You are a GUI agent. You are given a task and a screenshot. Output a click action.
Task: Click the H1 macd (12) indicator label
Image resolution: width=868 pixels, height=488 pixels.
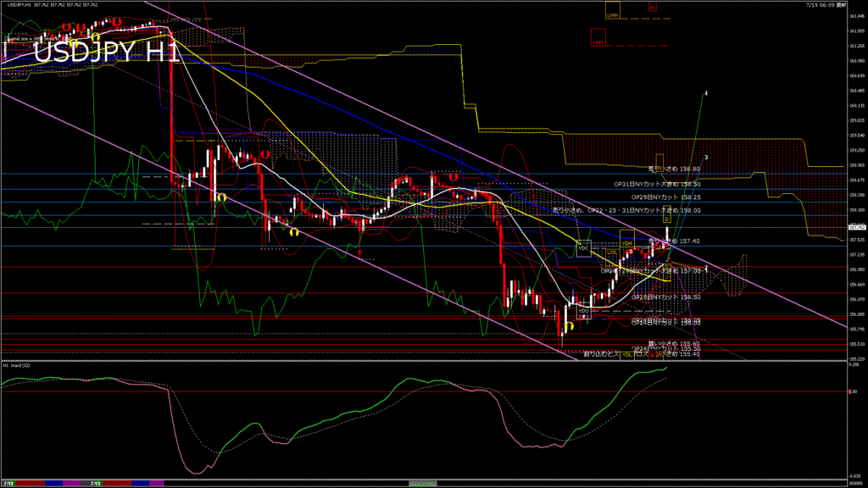17,365
